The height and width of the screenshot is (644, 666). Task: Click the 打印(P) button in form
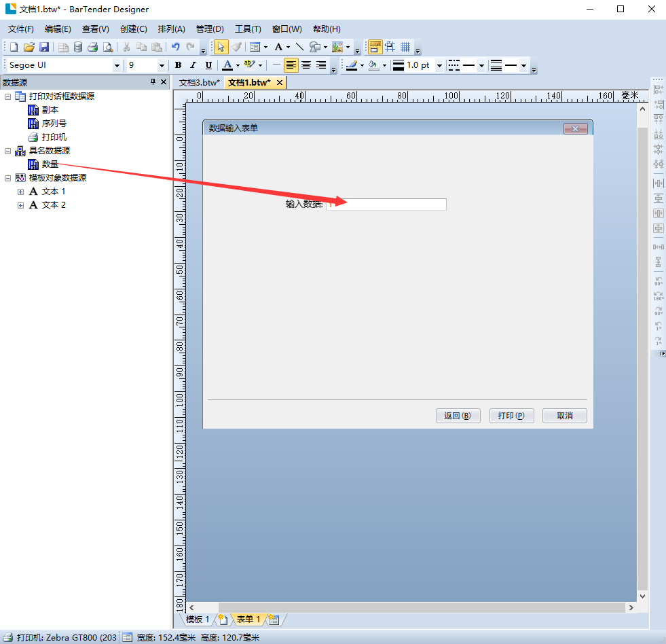tap(511, 416)
